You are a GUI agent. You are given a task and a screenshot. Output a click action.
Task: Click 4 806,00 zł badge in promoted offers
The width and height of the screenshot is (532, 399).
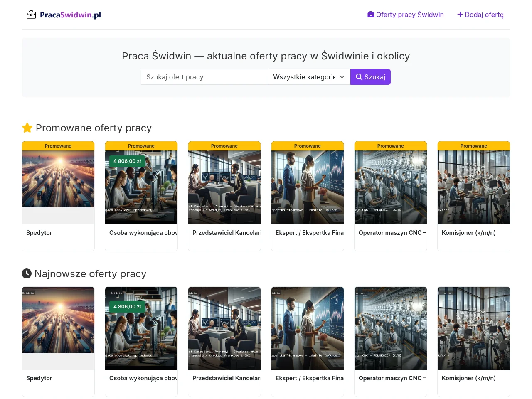point(128,161)
